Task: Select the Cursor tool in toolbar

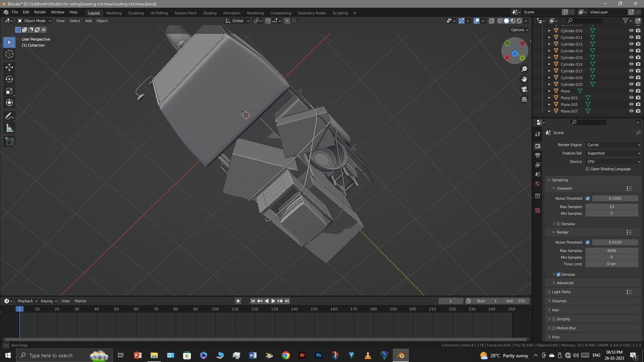Action: click(9, 54)
